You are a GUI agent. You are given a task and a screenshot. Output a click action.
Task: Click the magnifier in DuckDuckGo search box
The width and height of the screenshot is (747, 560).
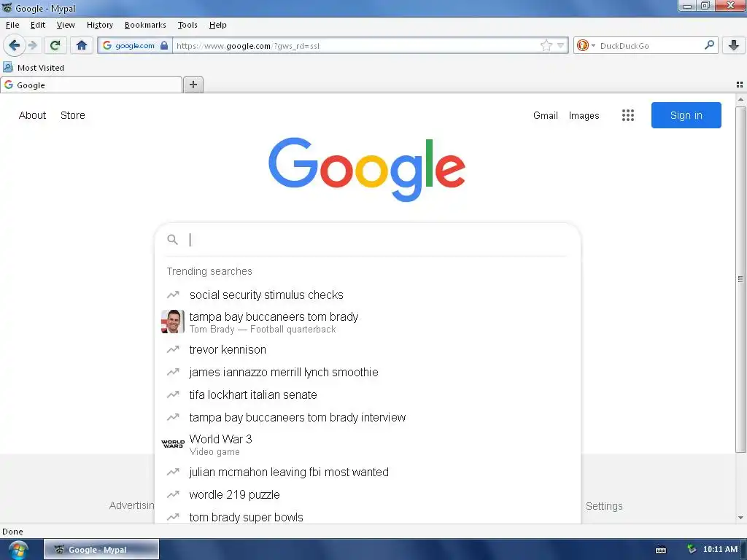pos(709,45)
